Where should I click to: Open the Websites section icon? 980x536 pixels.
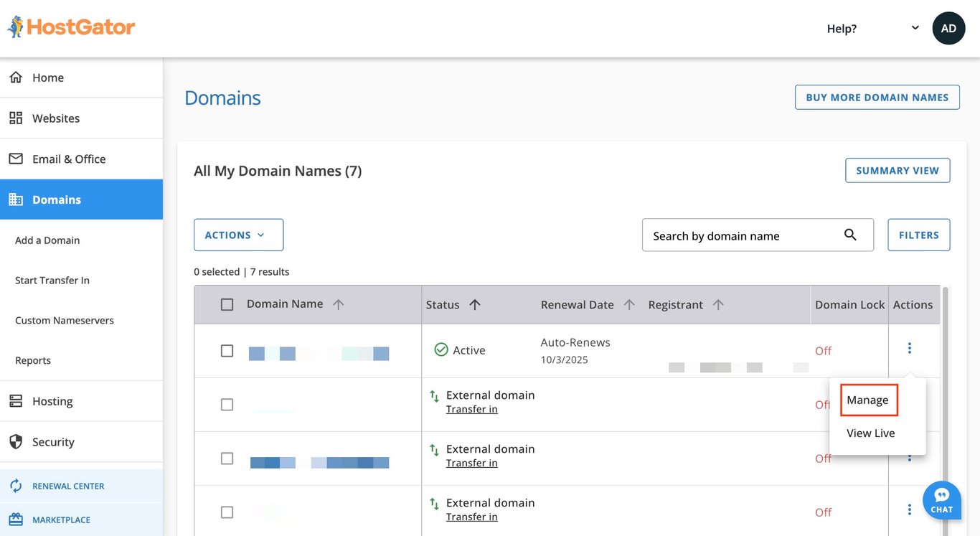pos(16,118)
